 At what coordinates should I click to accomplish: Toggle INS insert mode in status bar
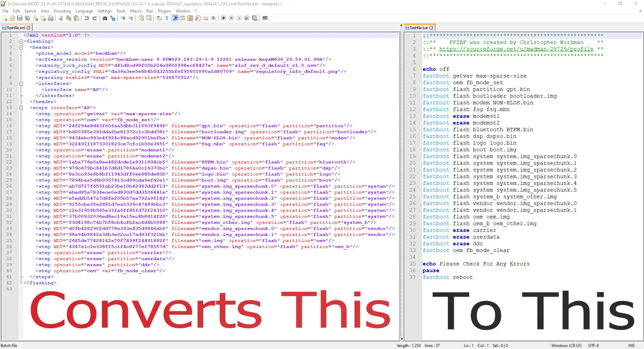[x=632, y=346]
